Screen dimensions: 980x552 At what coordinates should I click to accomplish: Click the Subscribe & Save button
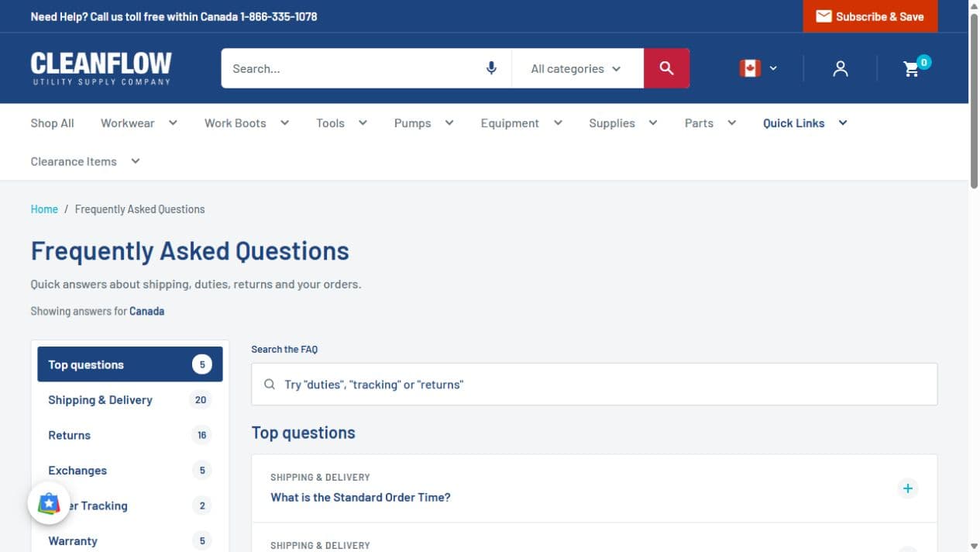tap(870, 16)
